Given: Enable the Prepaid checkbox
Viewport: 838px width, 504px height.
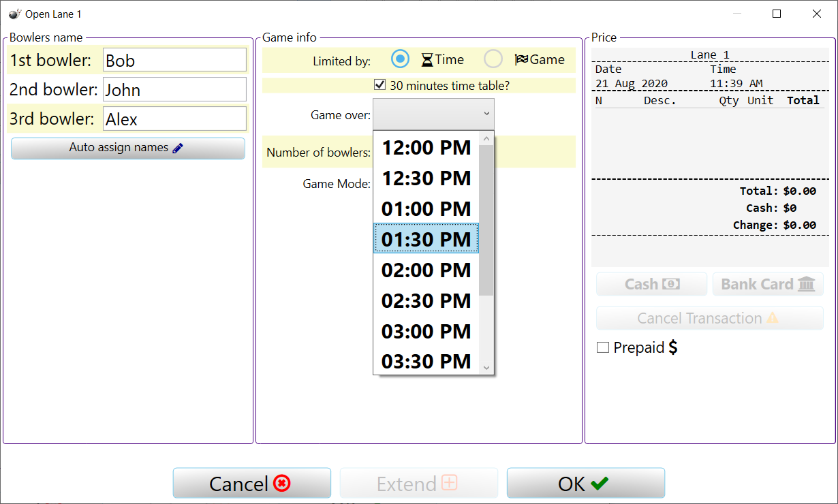Looking at the screenshot, I should [602, 347].
